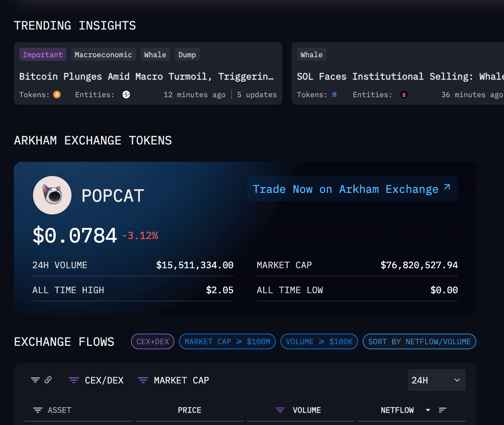Click the link icon in table toolbar

48,380
